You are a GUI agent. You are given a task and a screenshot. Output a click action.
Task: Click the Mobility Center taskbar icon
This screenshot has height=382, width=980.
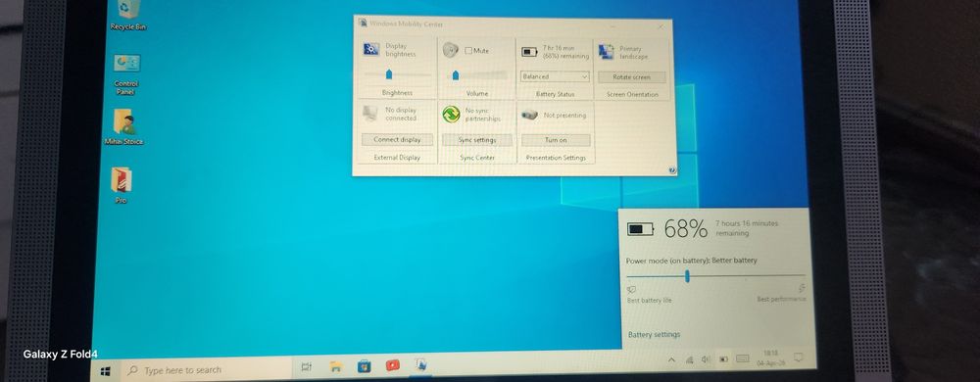pos(421,364)
